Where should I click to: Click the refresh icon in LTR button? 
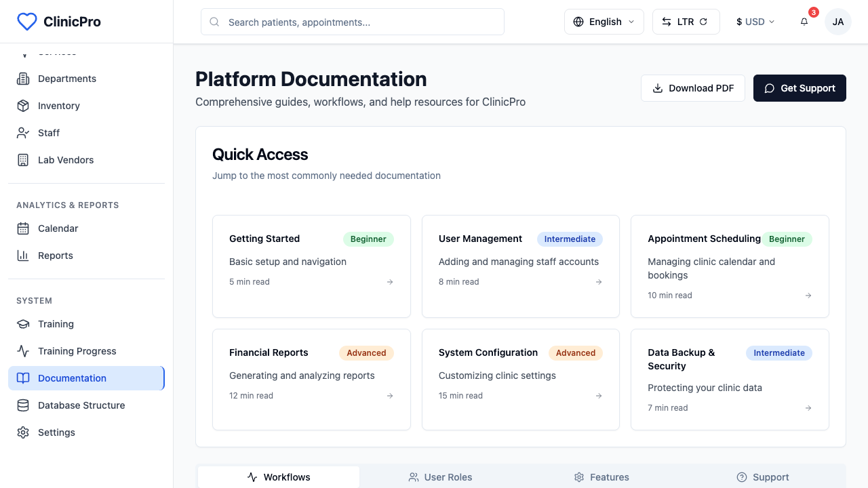click(x=703, y=22)
